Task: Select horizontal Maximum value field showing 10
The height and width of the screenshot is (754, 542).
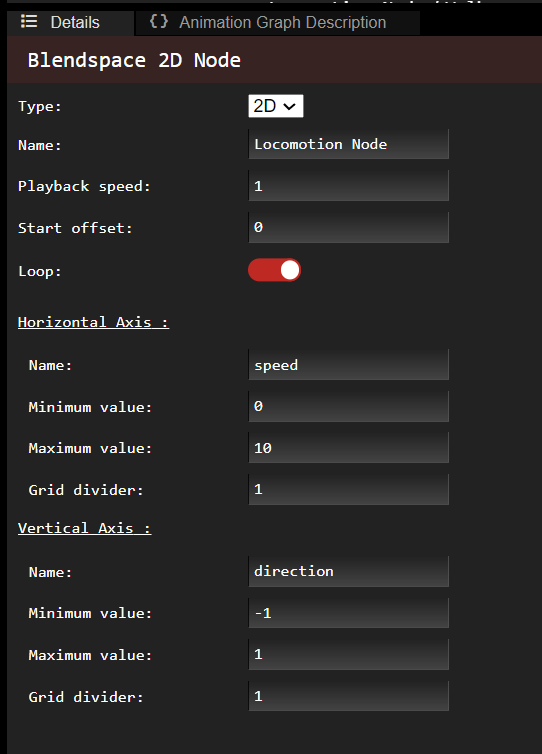Action: 349,448
